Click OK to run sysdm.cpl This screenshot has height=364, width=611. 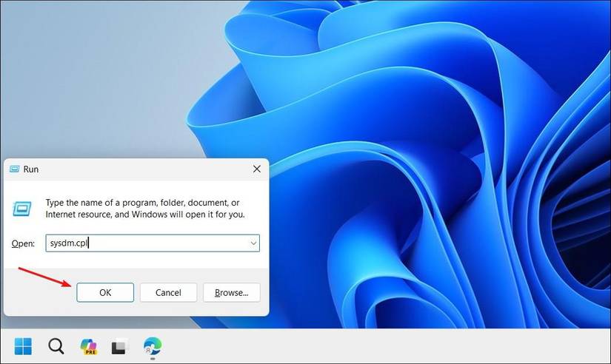point(105,292)
